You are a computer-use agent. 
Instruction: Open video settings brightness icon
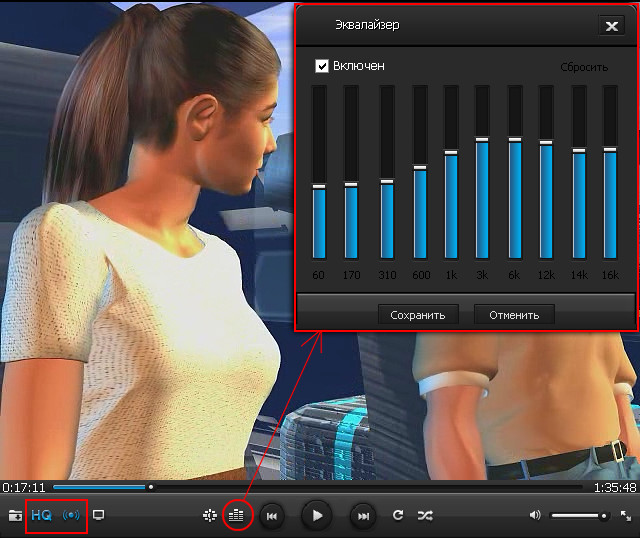point(210,516)
